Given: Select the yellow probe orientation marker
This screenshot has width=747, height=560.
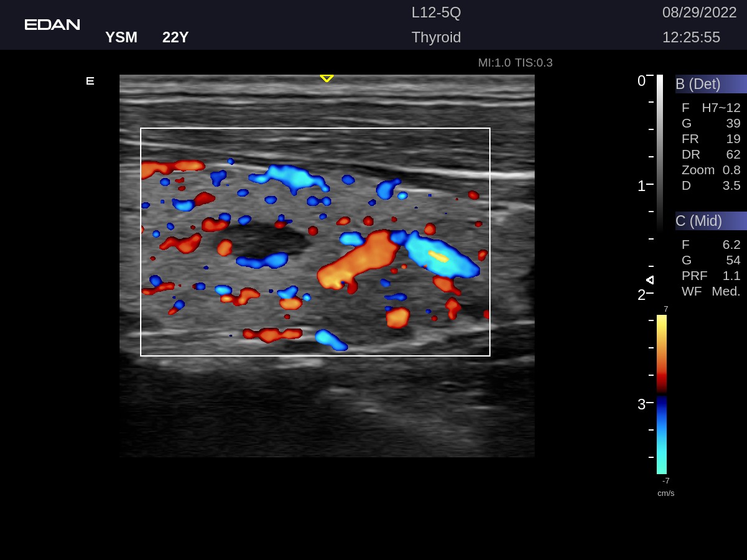Looking at the screenshot, I should coord(327,78).
